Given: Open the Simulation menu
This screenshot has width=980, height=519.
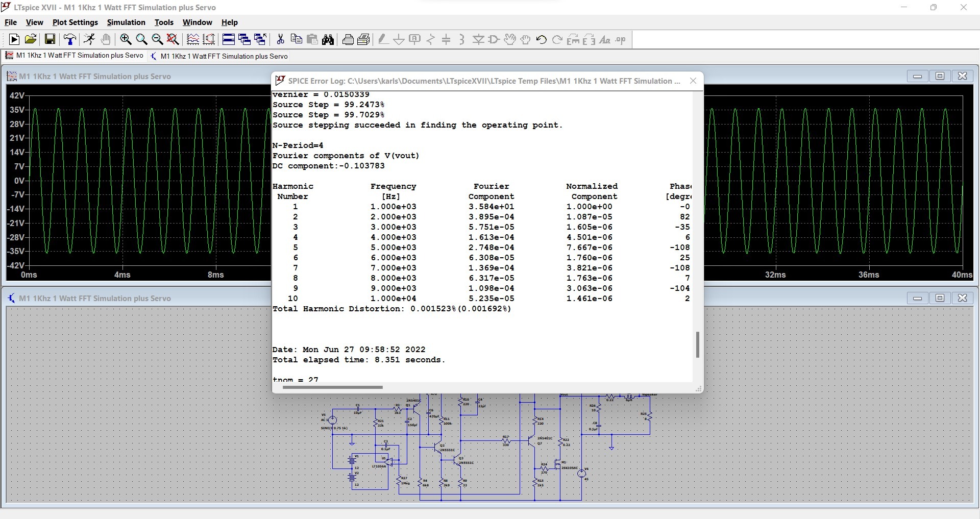Looking at the screenshot, I should click(126, 22).
